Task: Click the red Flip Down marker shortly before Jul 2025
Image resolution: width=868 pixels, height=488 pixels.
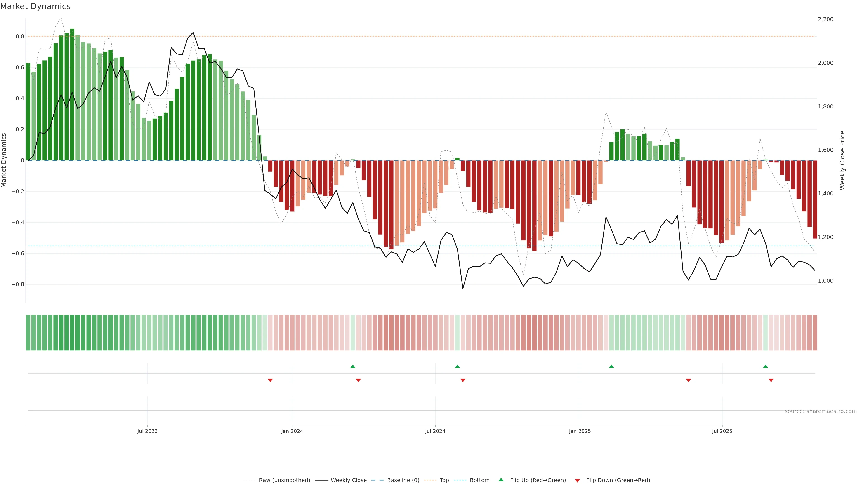Action: [x=688, y=380]
